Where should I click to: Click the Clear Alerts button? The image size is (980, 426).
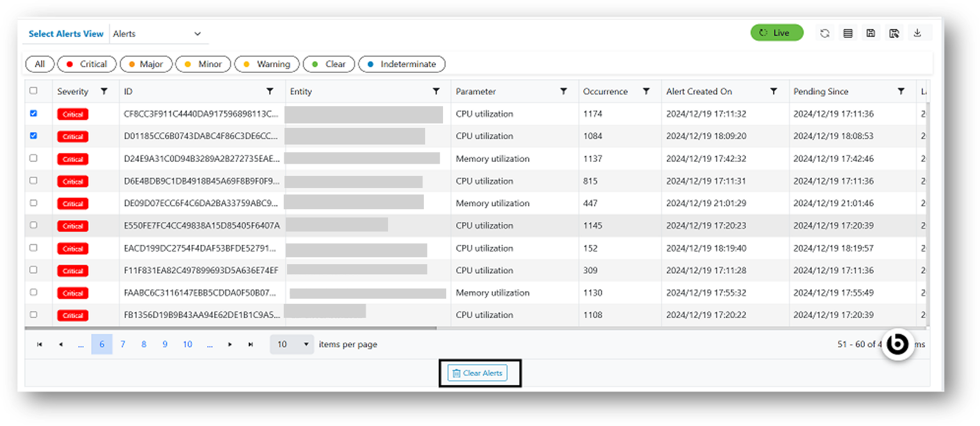(x=478, y=373)
